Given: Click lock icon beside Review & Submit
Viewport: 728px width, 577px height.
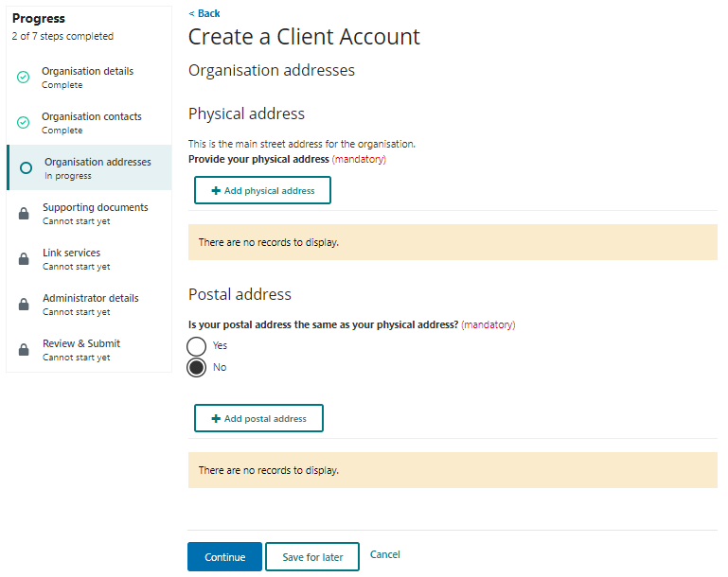Looking at the screenshot, I should coord(24,350).
